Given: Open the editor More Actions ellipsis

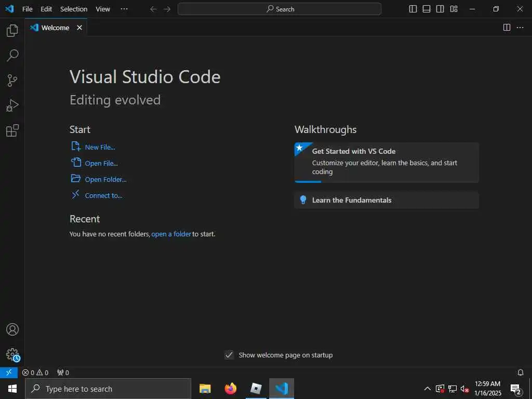Looking at the screenshot, I should pos(520,28).
